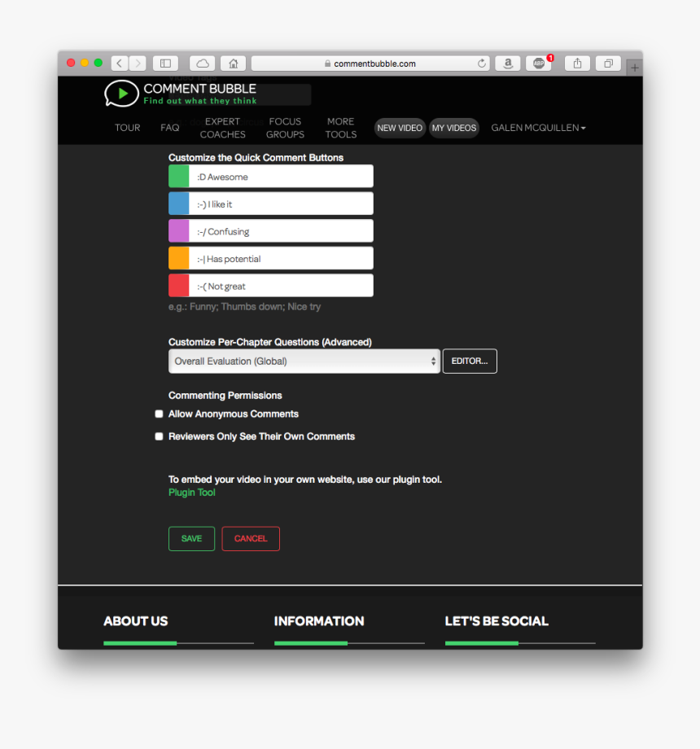Enable Allow Anonymous Comments checkbox

pos(159,414)
